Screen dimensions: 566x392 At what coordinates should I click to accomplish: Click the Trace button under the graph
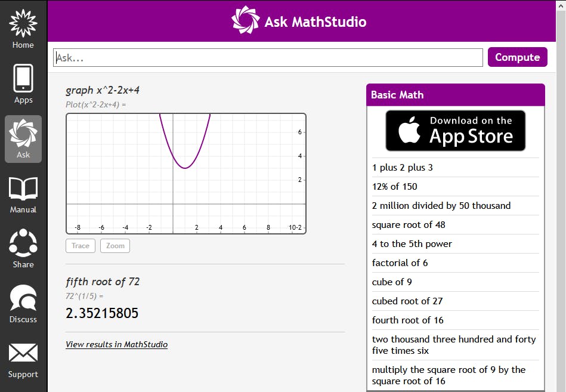point(80,245)
